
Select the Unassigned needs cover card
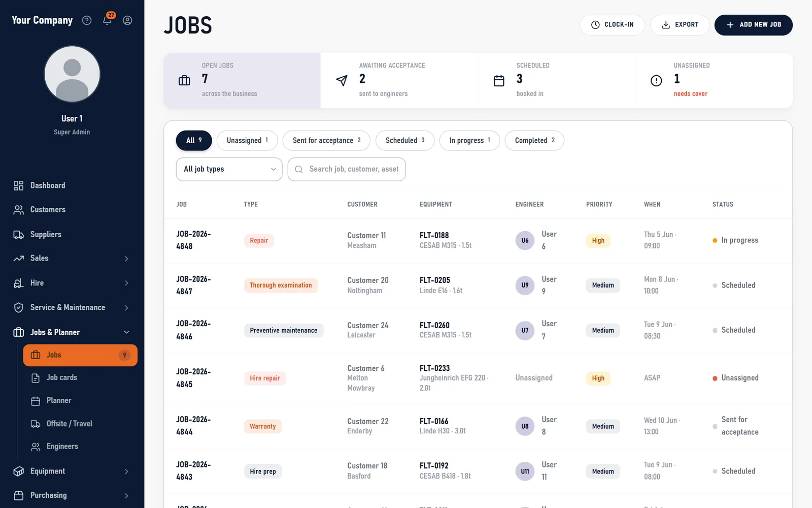pos(714,80)
